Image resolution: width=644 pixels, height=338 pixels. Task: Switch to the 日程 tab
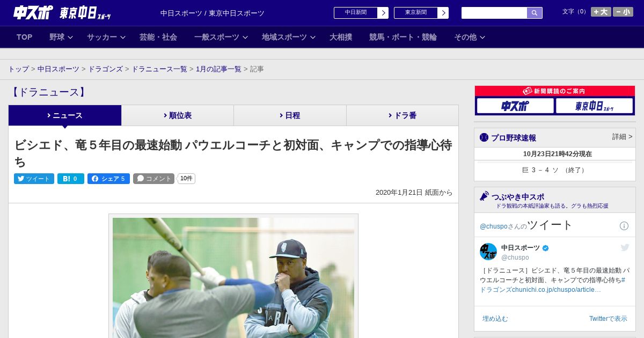point(290,115)
